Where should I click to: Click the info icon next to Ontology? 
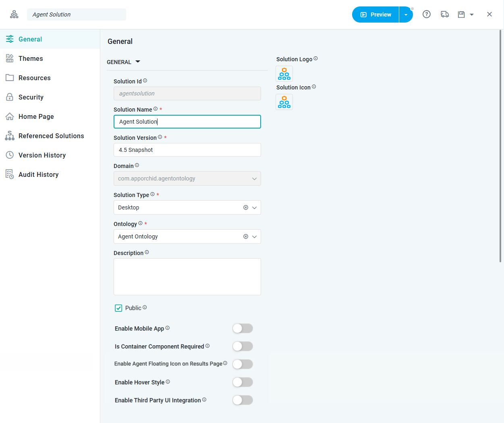(x=140, y=223)
